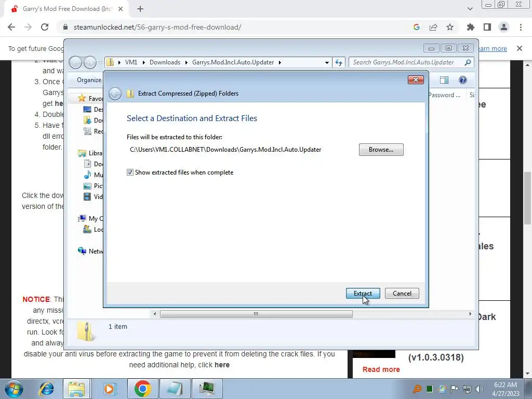
Task: Open the address bar history dropdown
Action: coord(327,62)
